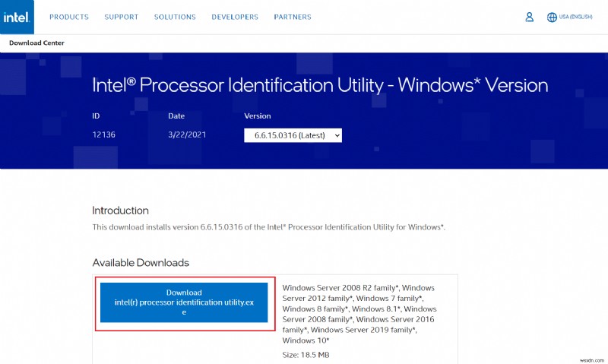Open the Developers menu
The height and width of the screenshot is (364, 608).
[x=235, y=17]
